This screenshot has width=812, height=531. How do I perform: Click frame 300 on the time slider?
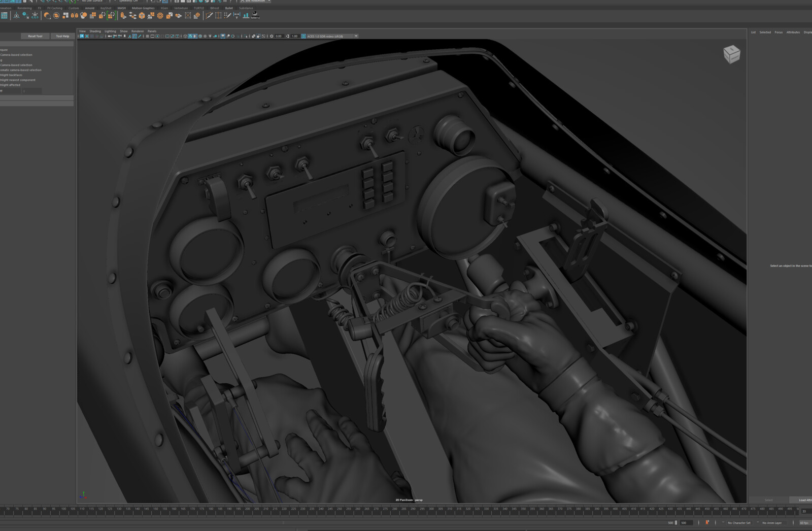[431, 508]
